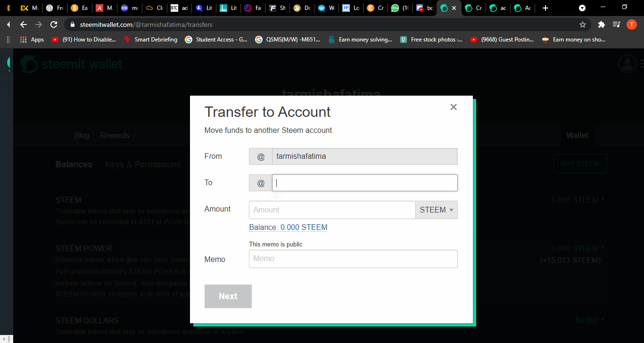Open the 'QSMS(M/W) -M651...' bookmark
This screenshot has height=343, width=644.
287,40
